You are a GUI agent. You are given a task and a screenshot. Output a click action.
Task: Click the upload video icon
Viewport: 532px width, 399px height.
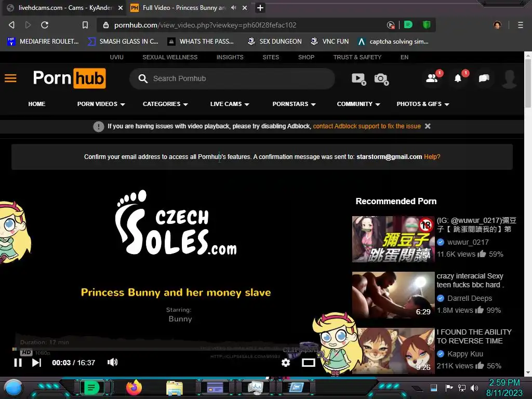click(358, 79)
